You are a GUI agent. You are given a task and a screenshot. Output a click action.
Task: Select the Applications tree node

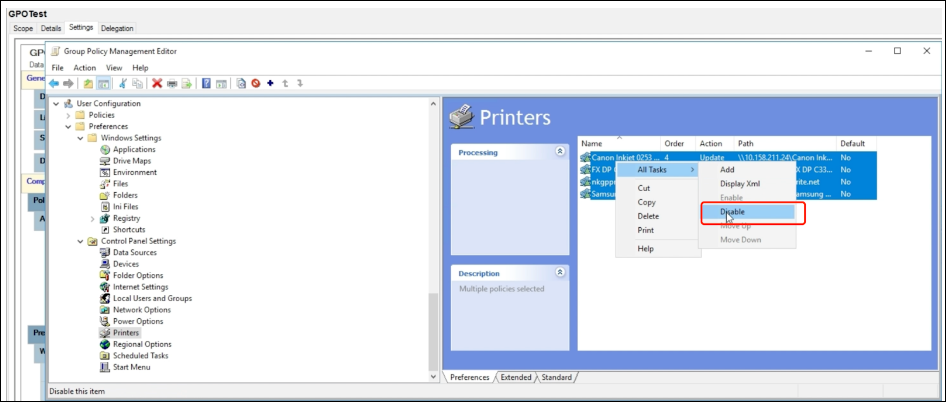click(134, 149)
